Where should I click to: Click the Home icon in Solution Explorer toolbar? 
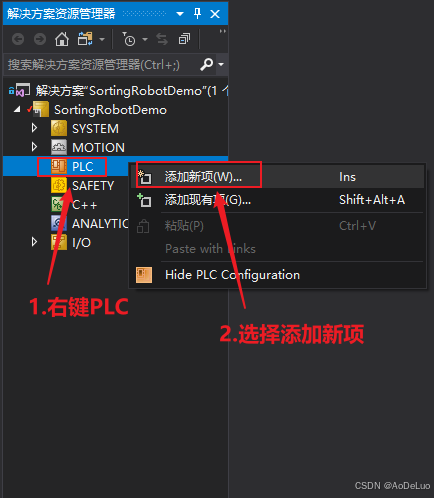(x=62, y=39)
